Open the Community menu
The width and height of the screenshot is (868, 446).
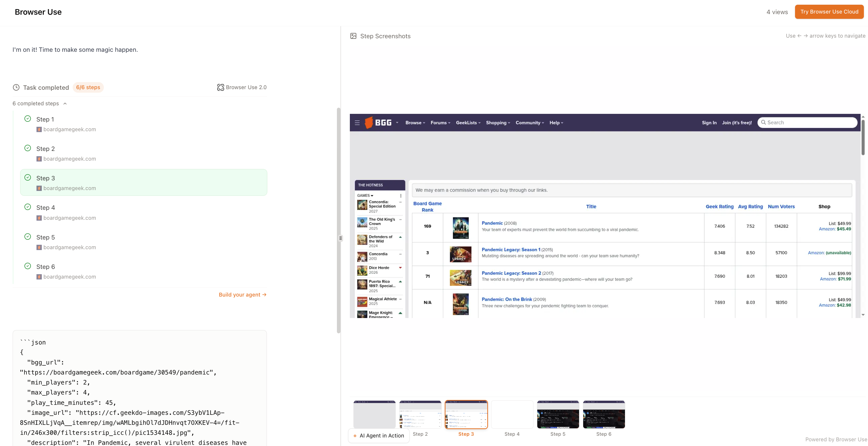(x=529, y=123)
